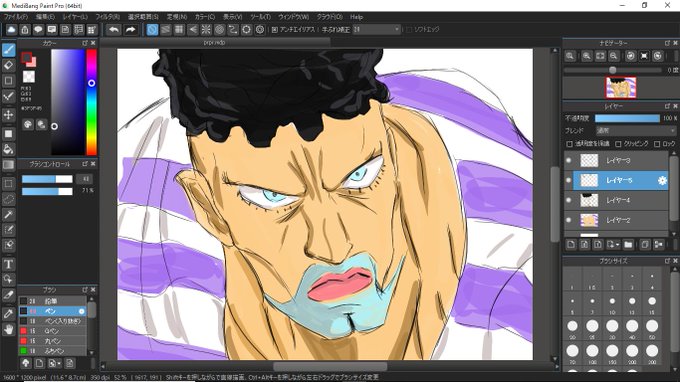Select the Gradient tool
680x382 pixels.
point(9,165)
